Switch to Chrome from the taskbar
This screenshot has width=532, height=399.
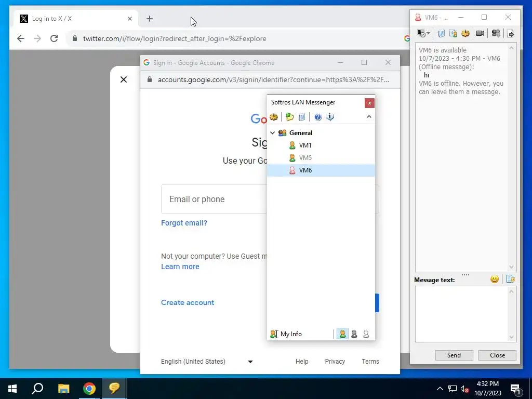[89, 389]
